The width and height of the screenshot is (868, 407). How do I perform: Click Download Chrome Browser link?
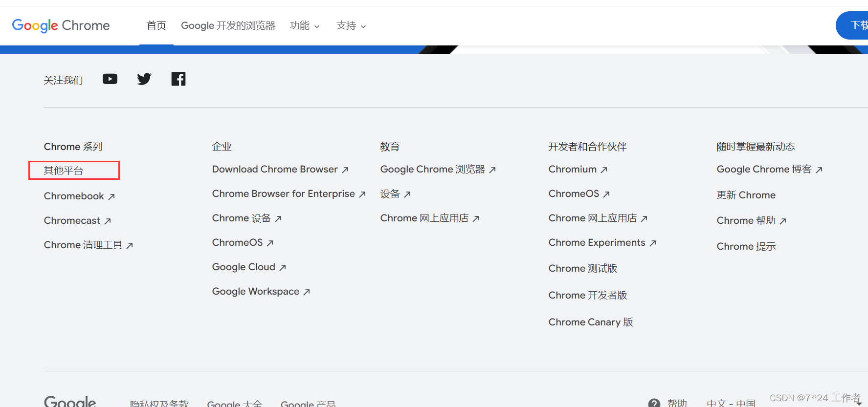click(x=280, y=169)
